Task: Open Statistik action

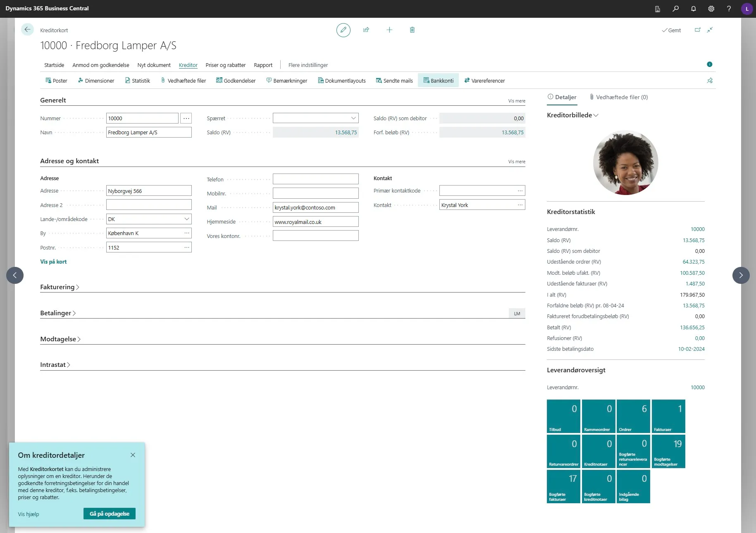Action: point(137,81)
